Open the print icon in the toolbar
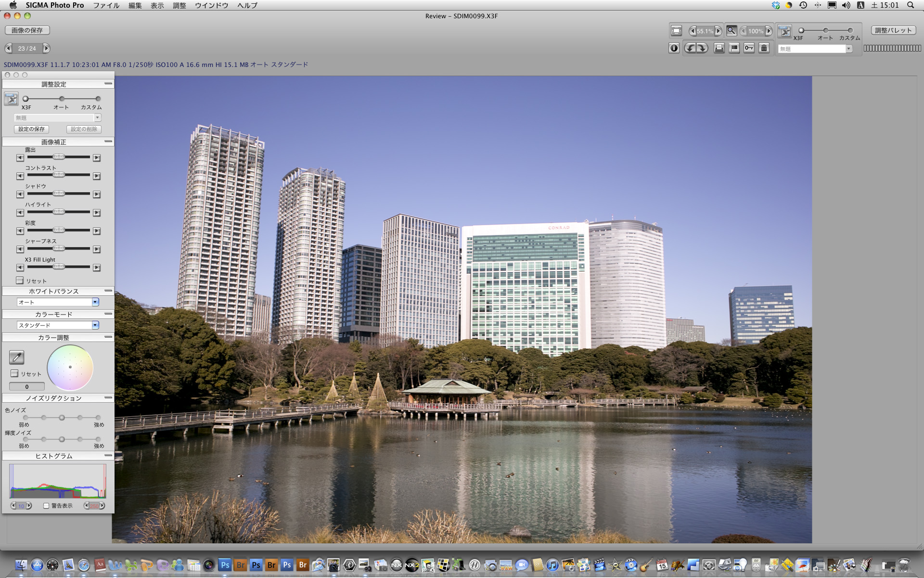924x578 pixels. (x=719, y=48)
